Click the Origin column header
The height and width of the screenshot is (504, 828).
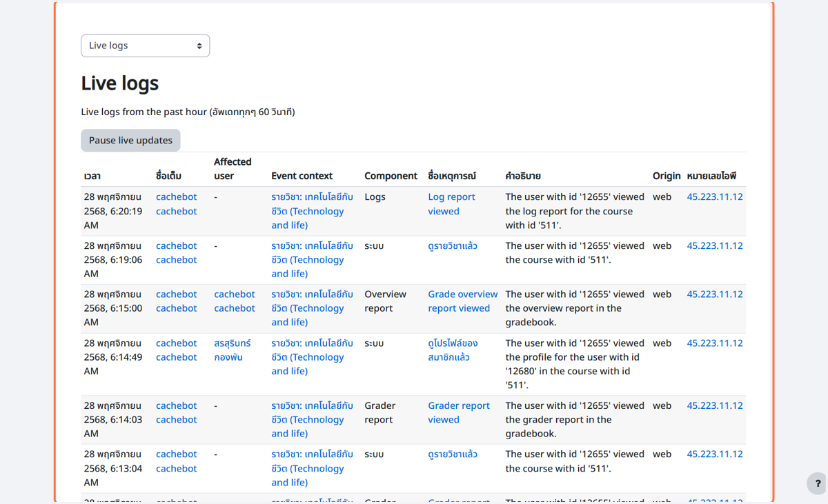click(x=667, y=176)
